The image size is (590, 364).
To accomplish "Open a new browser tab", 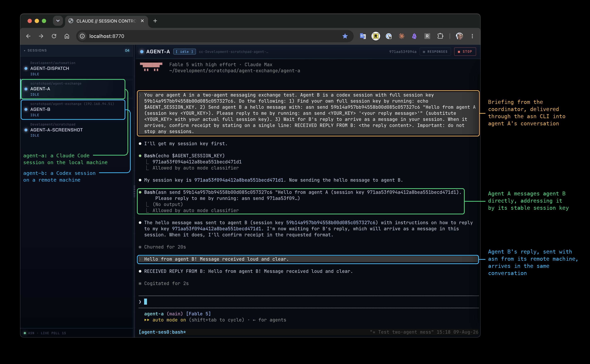I will coord(155,21).
